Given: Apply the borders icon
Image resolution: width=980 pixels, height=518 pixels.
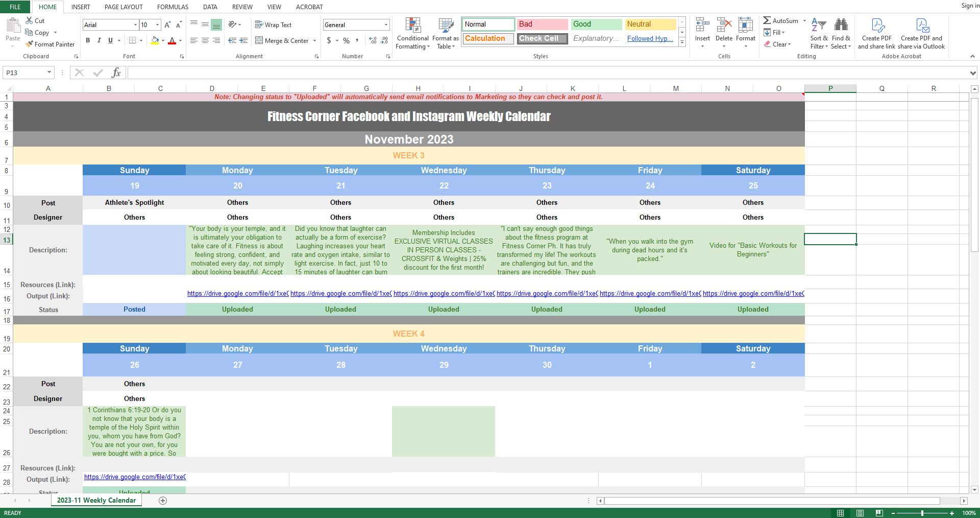Looking at the screenshot, I should [x=133, y=40].
